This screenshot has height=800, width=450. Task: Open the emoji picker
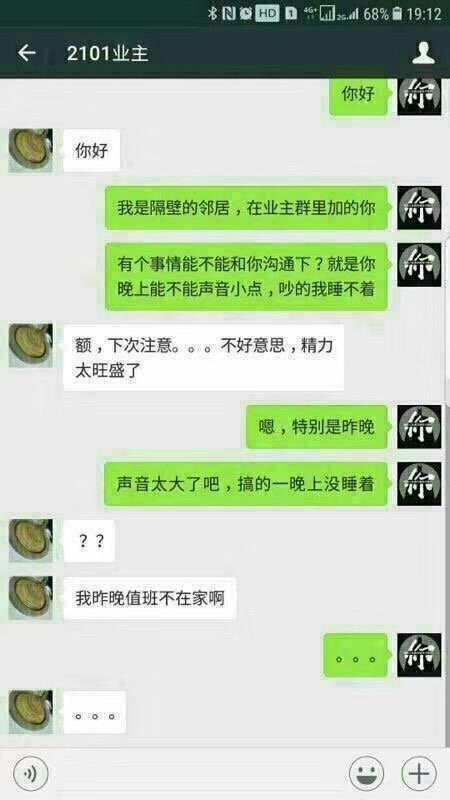pyautogui.click(x=366, y=773)
